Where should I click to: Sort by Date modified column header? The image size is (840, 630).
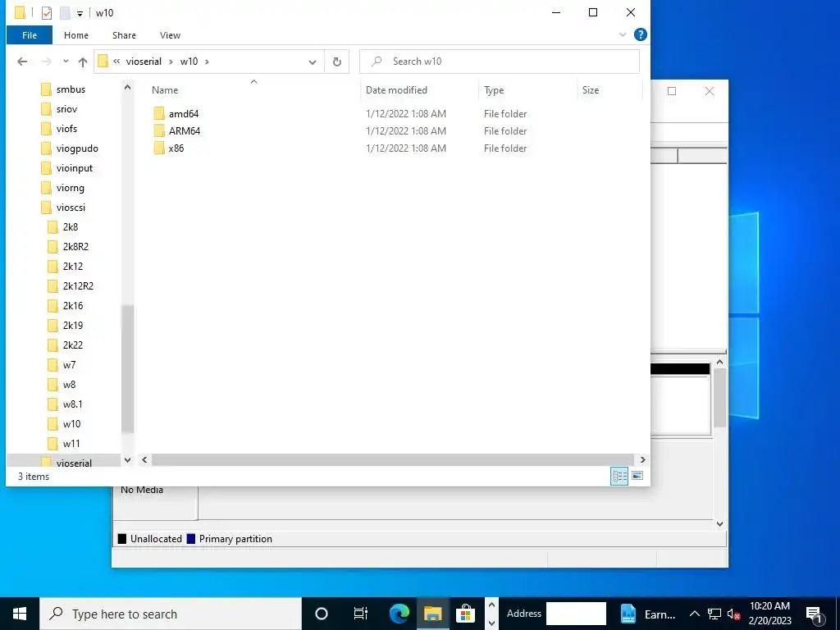point(396,90)
